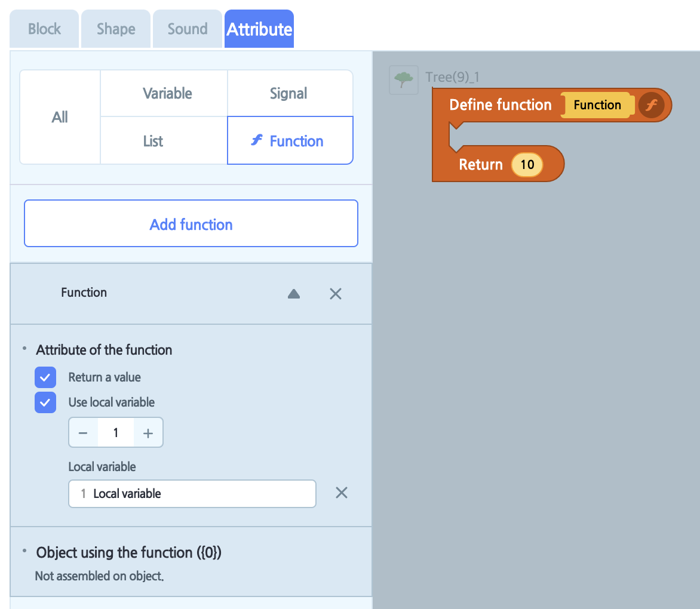
Task: Open the Variable category
Action: click(168, 93)
